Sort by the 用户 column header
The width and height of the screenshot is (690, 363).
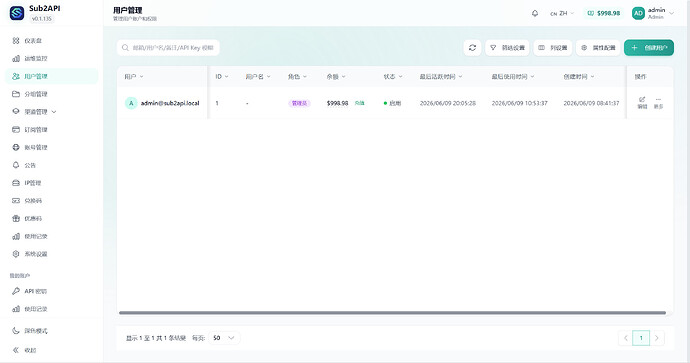point(134,77)
